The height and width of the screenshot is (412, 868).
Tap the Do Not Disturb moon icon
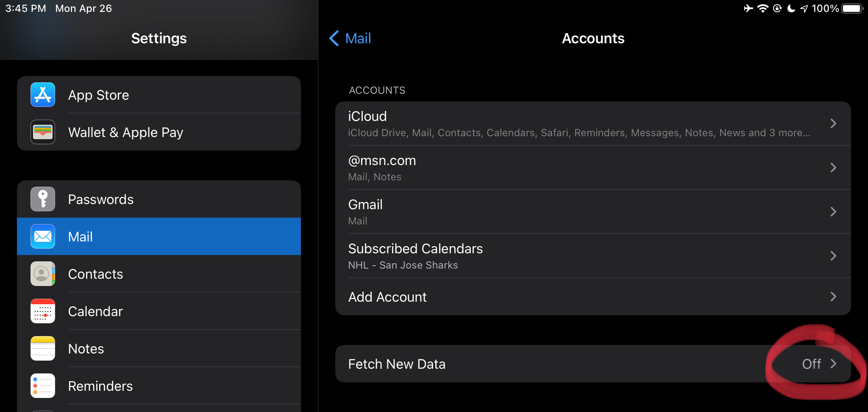click(791, 8)
